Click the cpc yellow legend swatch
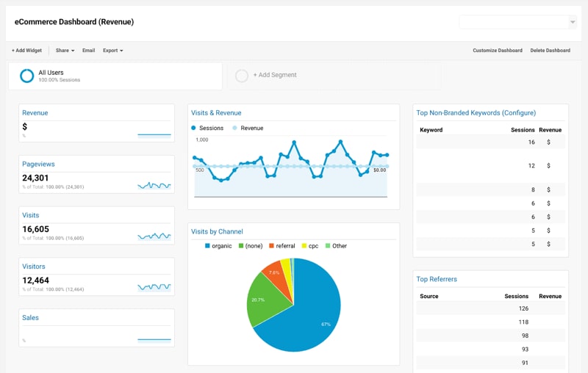Viewport: 588px width, 373px height. coord(304,246)
